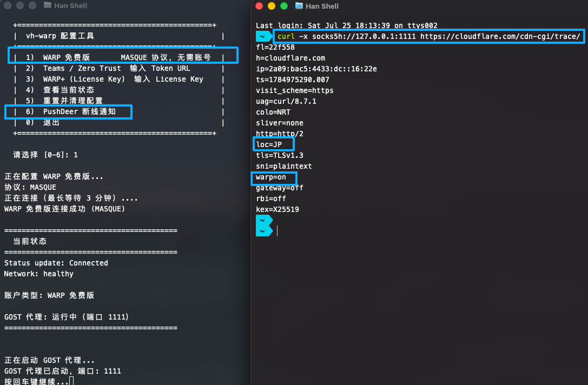This screenshot has width=588, height=385.
Task: Select menu option 1 WARP 免费版
Action: 118,57
